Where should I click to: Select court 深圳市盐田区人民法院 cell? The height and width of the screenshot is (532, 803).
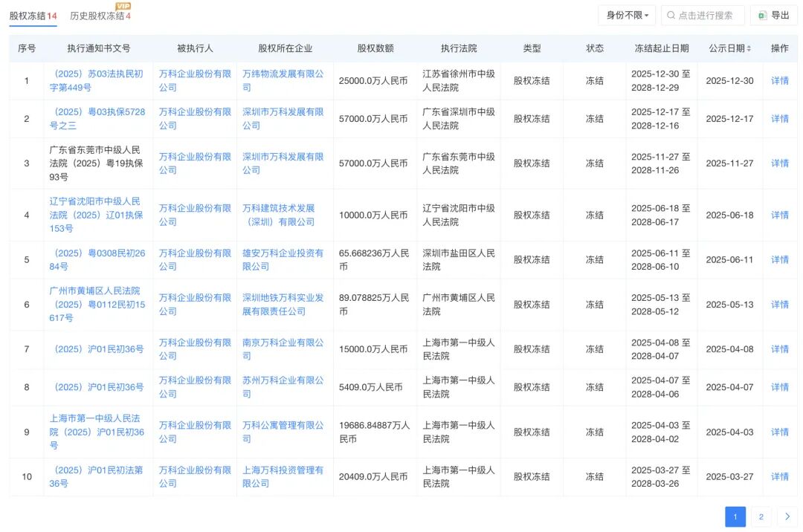(x=459, y=260)
